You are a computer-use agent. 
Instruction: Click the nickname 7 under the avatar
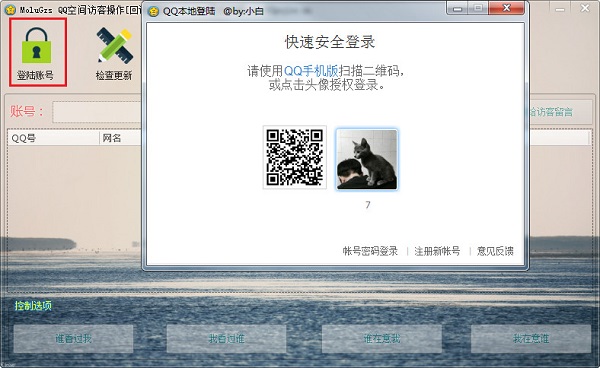pos(368,205)
